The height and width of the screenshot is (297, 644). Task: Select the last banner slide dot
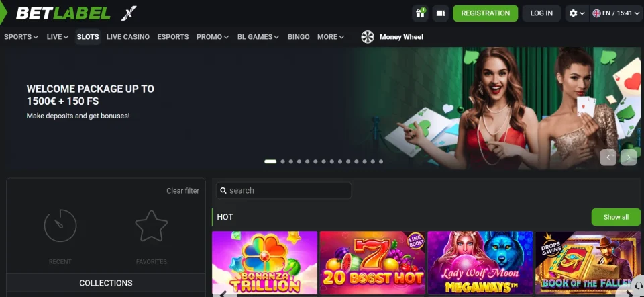point(381,162)
